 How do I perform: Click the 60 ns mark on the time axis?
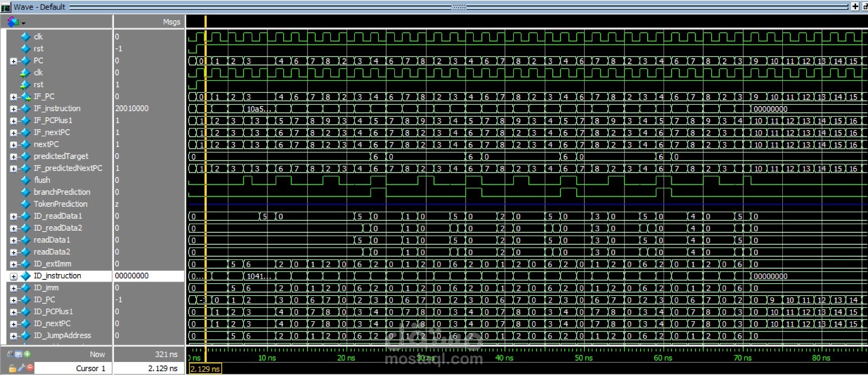click(663, 358)
